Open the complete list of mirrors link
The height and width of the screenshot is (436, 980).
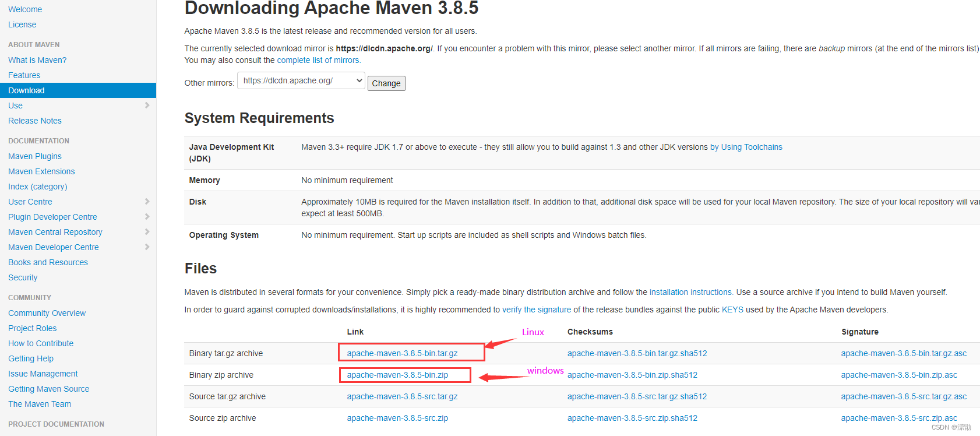(x=319, y=60)
